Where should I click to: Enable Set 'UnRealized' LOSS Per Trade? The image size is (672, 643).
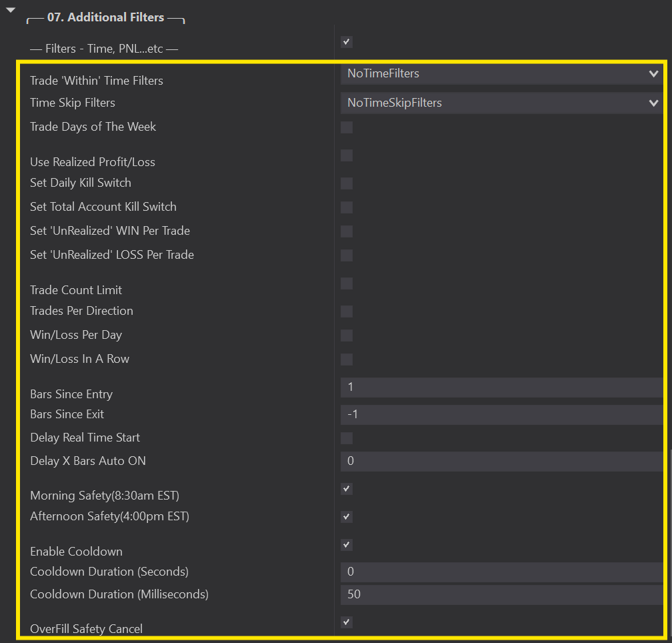point(347,255)
